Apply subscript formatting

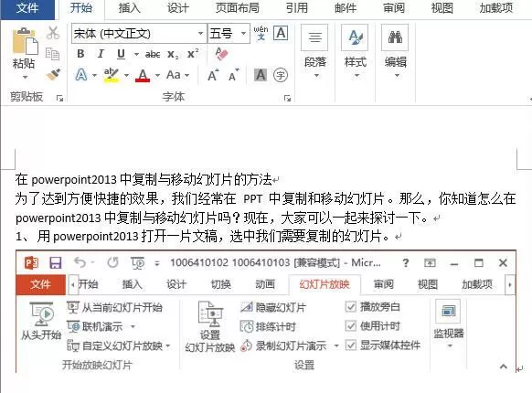tap(173, 55)
